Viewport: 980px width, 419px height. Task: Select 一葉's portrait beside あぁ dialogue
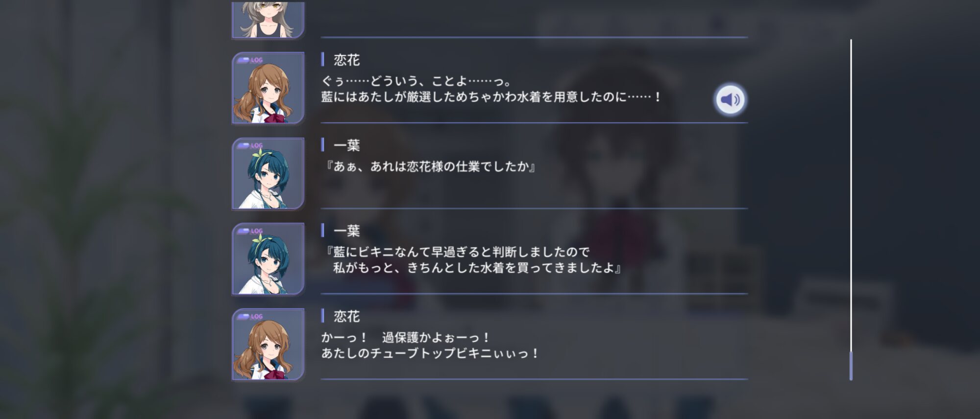(268, 173)
